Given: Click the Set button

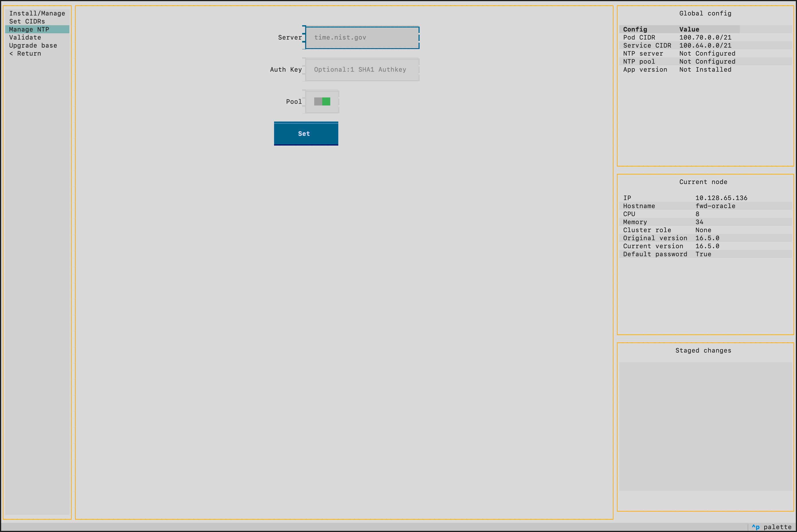Looking at the screenshot, I should (306, 134).
